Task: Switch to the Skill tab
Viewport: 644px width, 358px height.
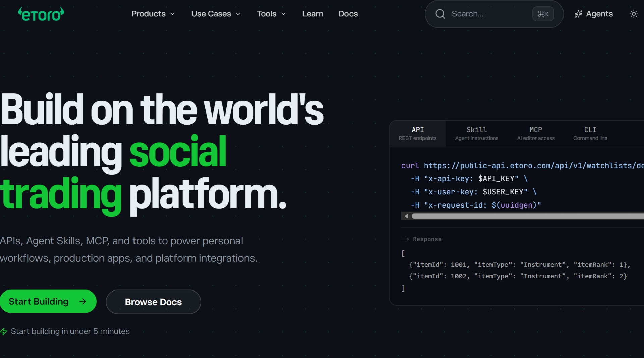Action: (476, 133)
